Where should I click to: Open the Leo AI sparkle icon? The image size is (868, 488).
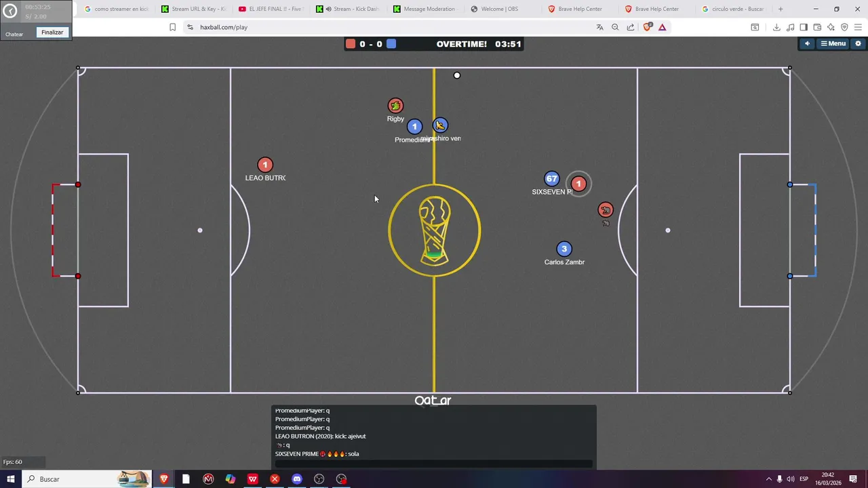coord(831,27)
